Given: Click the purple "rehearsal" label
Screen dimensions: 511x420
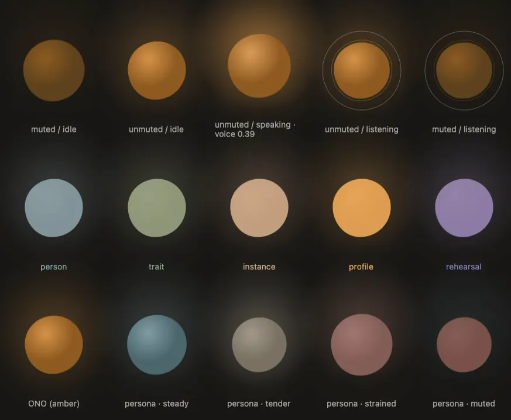Looking at the screenshot, I should click(464, 267).
